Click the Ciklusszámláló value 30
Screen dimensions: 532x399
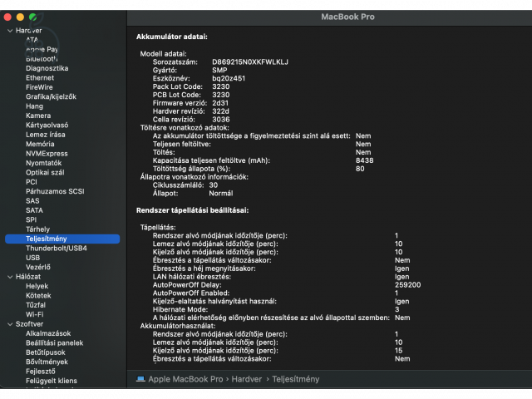(x=214, y=185)
